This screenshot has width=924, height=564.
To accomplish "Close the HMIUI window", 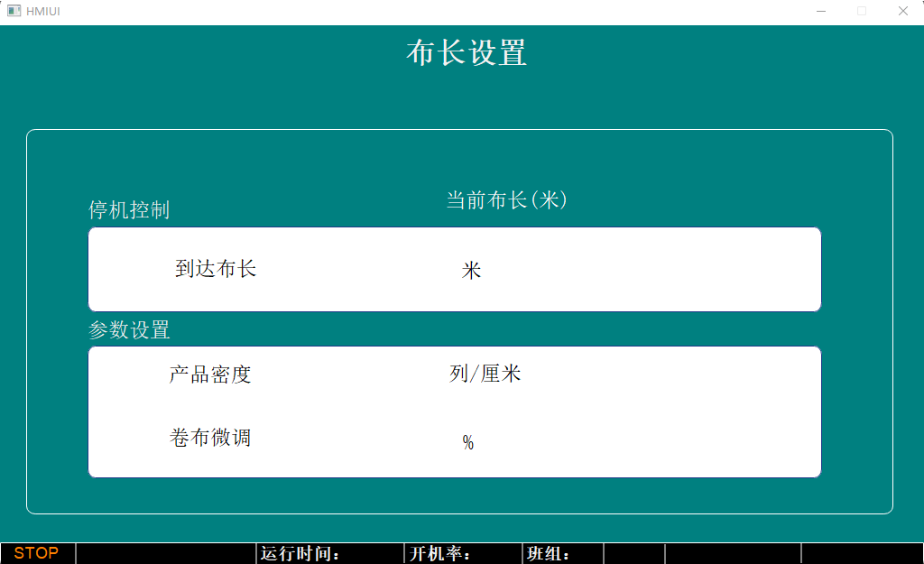I will [x=902, y=11].
